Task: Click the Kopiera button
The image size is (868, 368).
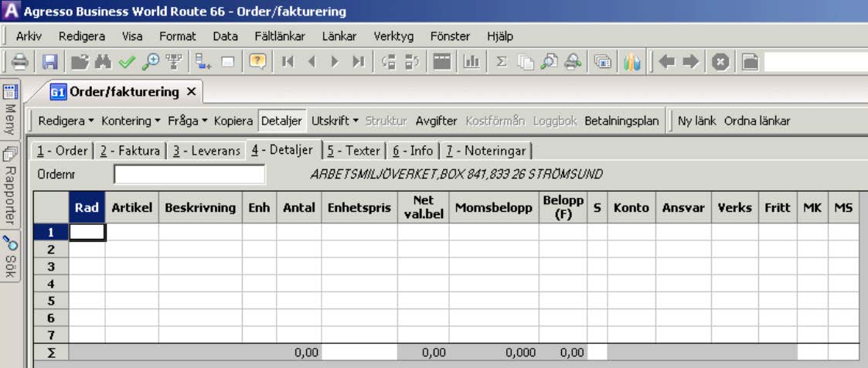Action: point(233,121)
